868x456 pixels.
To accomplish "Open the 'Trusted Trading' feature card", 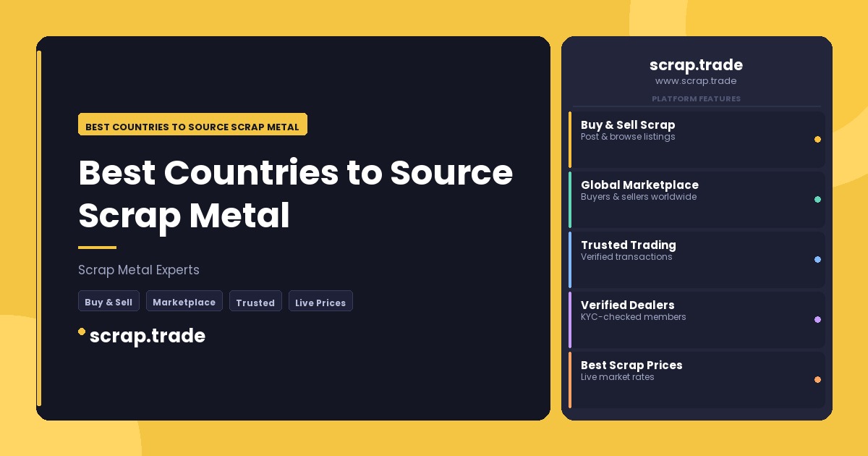I will 697,259.
